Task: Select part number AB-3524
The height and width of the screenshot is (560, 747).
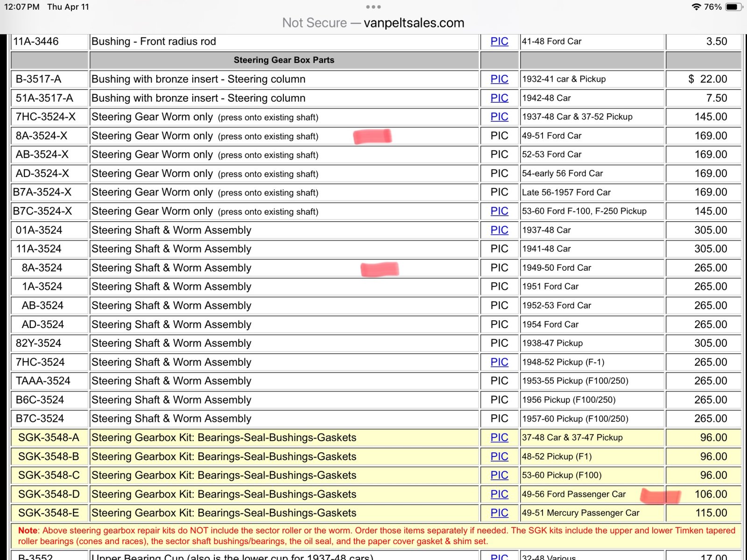Action: (42, 306)
